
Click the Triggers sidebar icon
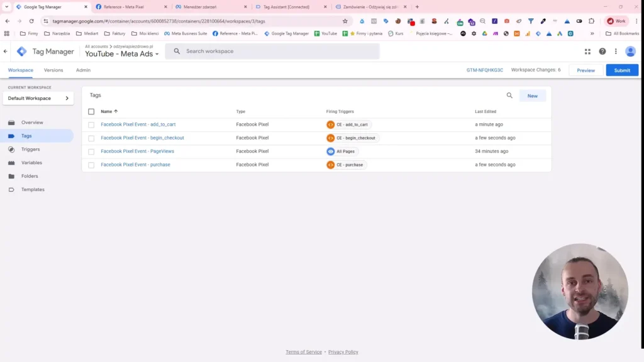(x=11, y=150)
